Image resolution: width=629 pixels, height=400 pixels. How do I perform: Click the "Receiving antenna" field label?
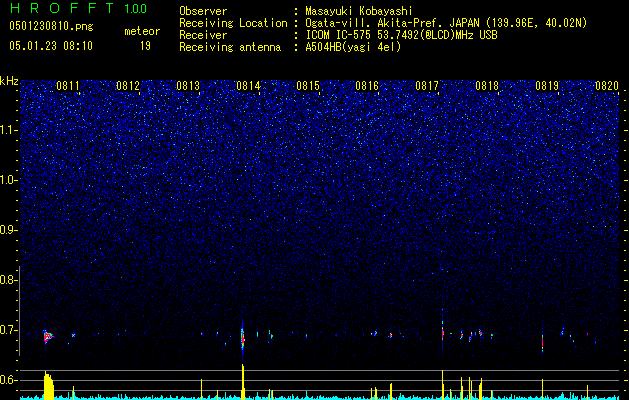(x=230, y=47)
